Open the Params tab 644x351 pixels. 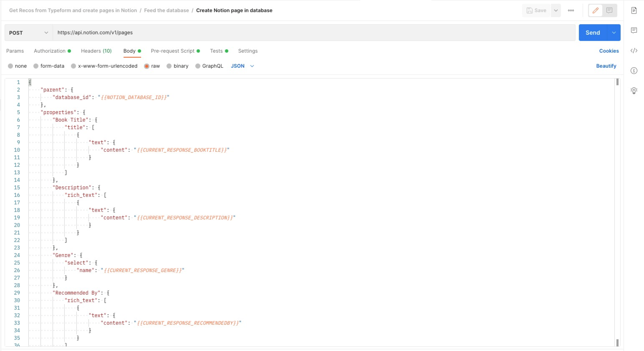[x=15, y=51]
